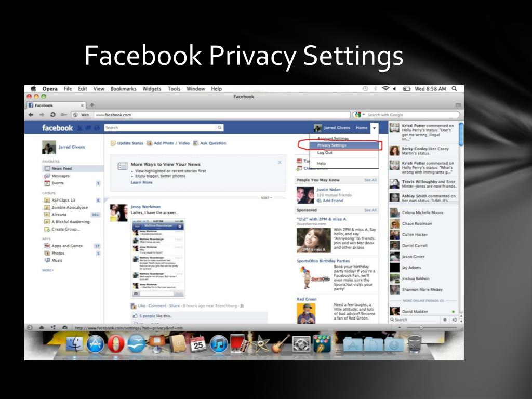Open iCal calendar showing 25 in dock
This screenshot has width=532, height=399.
[x=198, y=344]
